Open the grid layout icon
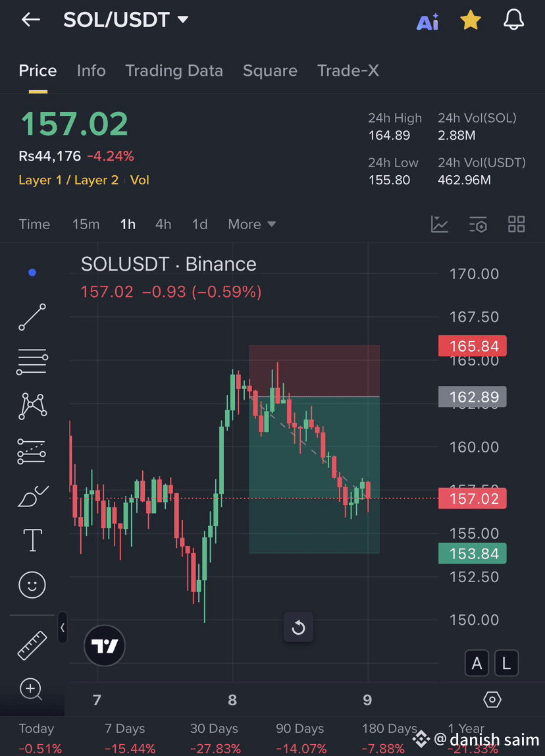The image size is (545, 756). (517, 224)
